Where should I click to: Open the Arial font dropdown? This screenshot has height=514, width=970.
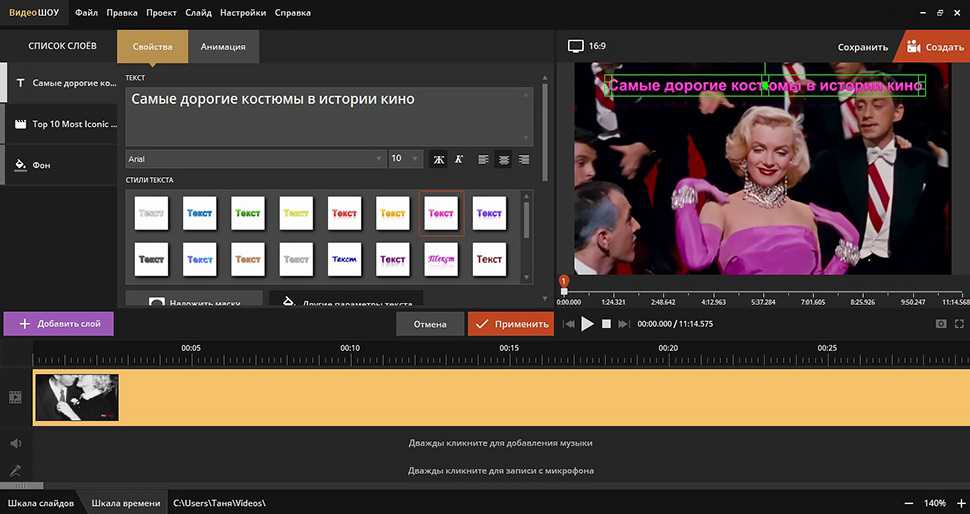[x=255, y=159]
